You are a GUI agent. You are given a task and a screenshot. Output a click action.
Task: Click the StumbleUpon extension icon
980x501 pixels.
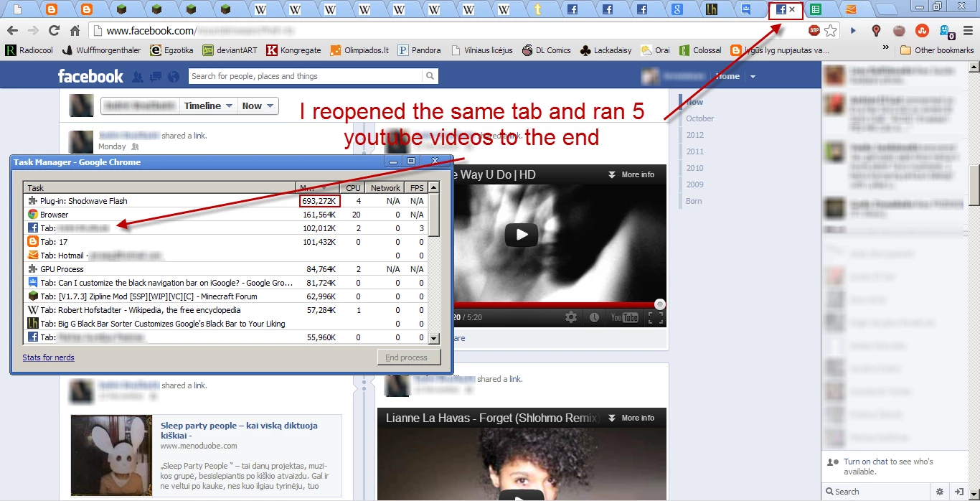pos(923,31)
